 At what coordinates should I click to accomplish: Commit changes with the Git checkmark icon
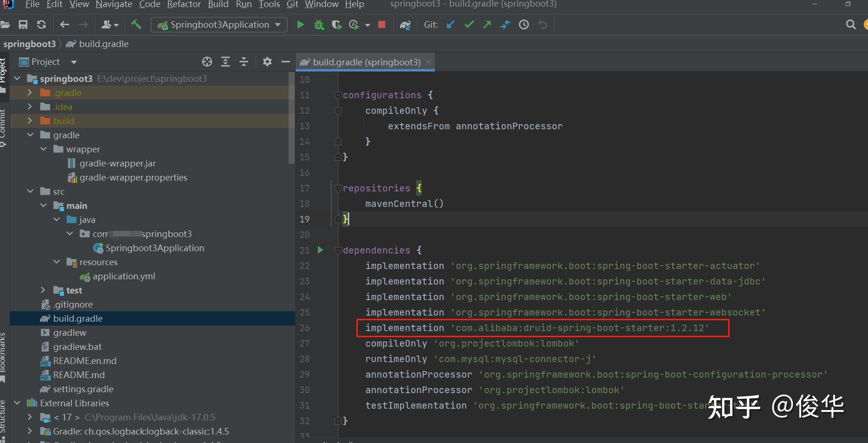point(469,24)
